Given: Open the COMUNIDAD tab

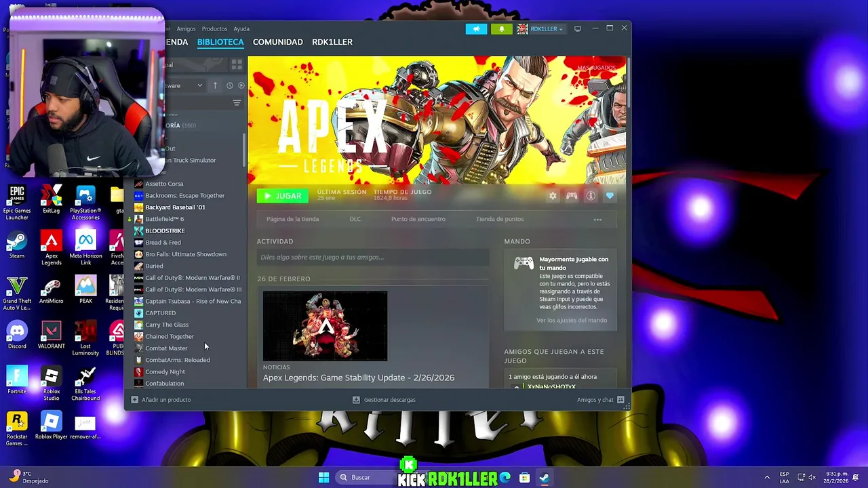Looking at the screenshot, I should point(278,42).
